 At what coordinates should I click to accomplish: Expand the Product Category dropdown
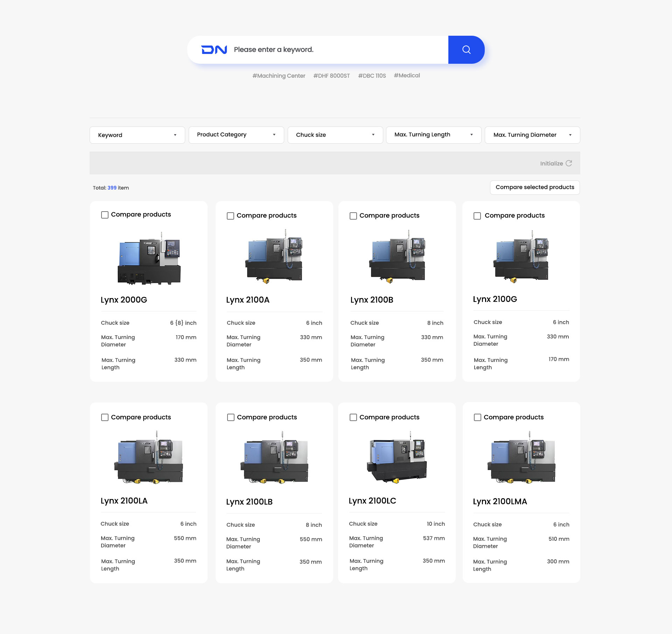tap(236, 135)
